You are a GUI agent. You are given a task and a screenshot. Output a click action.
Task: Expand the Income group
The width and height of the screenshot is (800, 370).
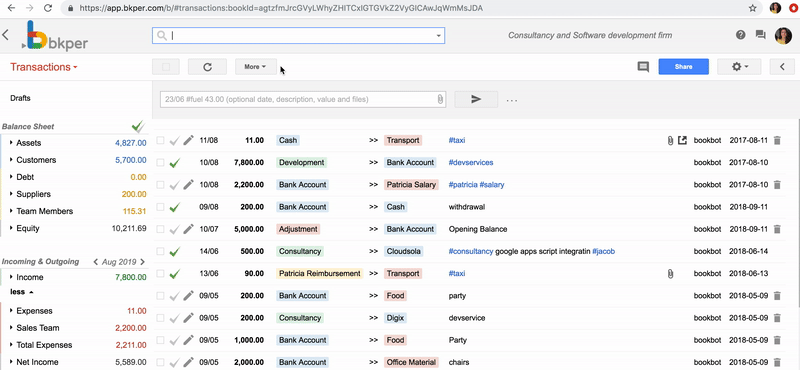pyautogui.click(x=11, y=278)
